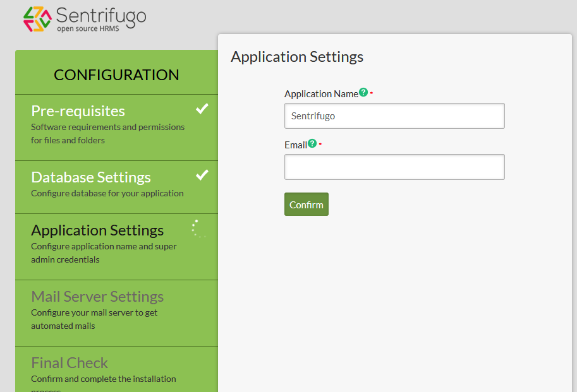The image size is (577, 392).
Task: Focus the Application Name text field
Action: 394,116
